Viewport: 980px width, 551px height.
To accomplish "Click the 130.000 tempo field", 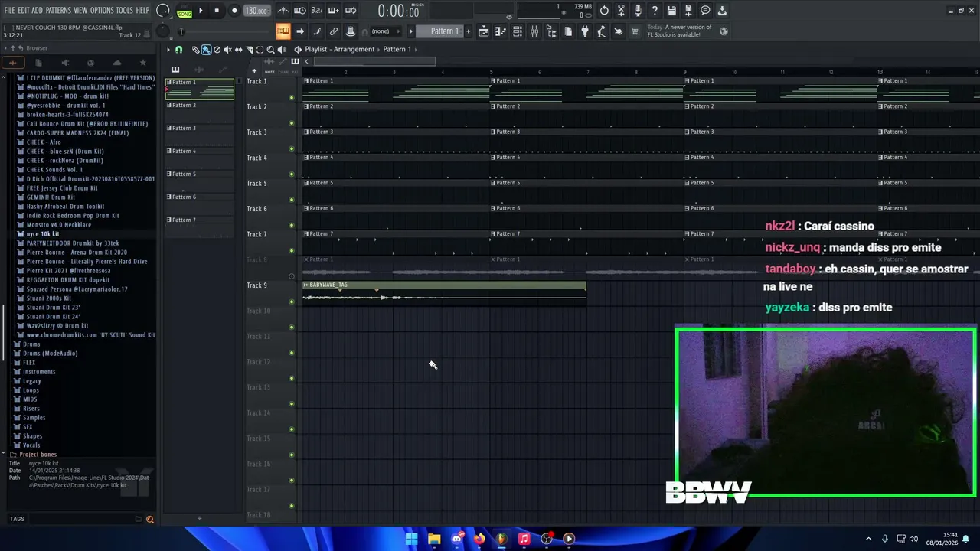I will pos(256,11).
